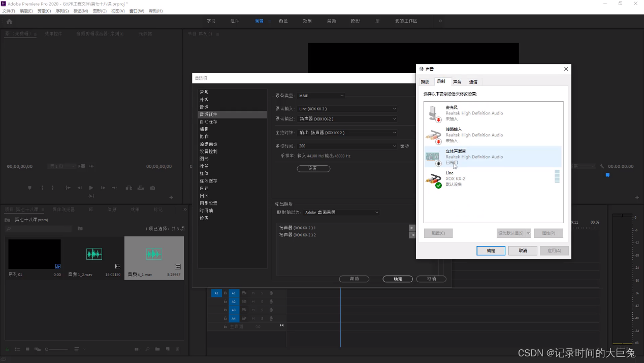
Task: Solo audio track A2
Action: point(262,301)
